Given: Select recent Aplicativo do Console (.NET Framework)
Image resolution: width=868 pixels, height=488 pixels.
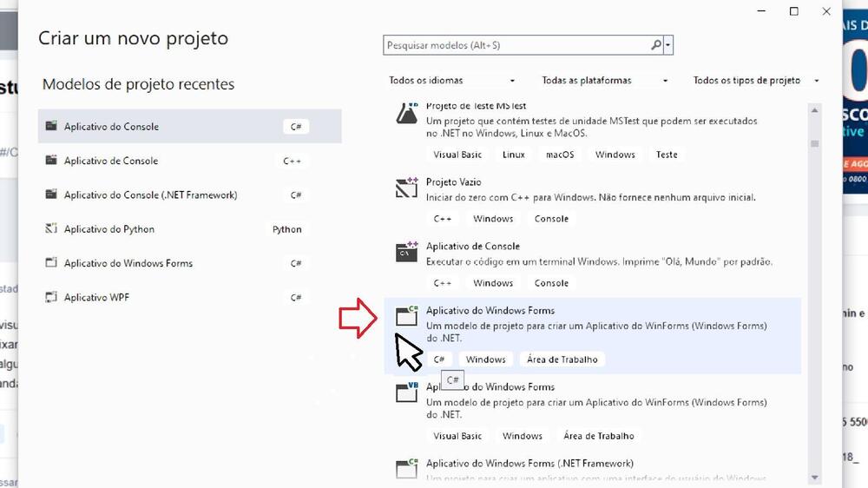Looking at the screenshot, I should [190, 195].
